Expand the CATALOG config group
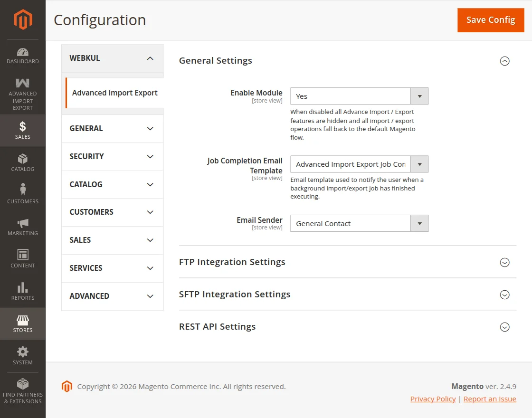 tap(112, 185)
